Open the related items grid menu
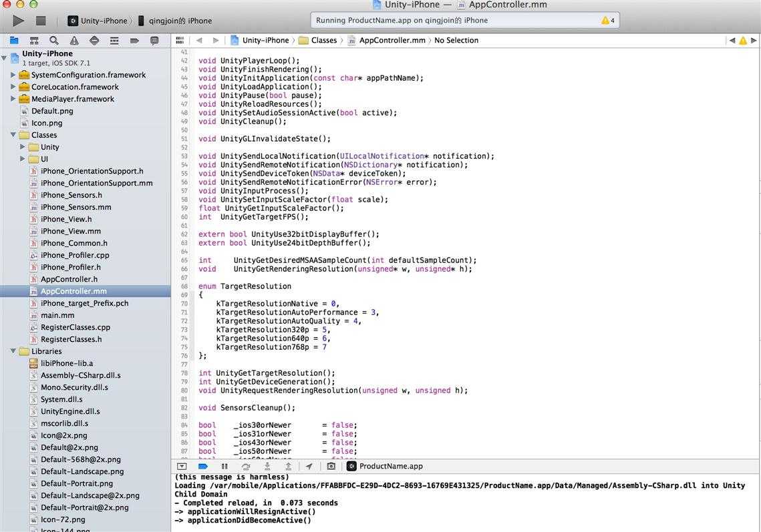The image size is (761, 532). [x=180, y=40]
